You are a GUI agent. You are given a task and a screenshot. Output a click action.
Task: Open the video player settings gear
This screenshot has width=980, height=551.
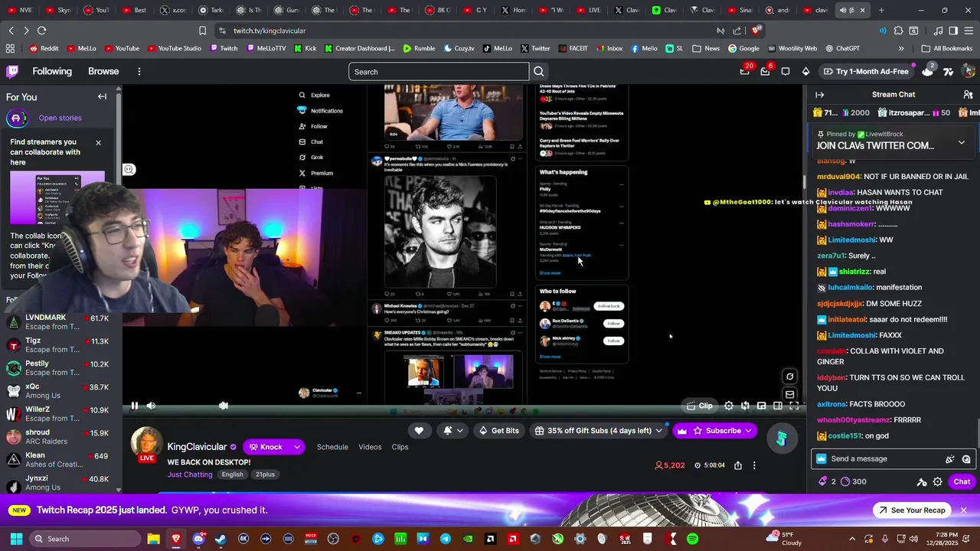(729, 406)
